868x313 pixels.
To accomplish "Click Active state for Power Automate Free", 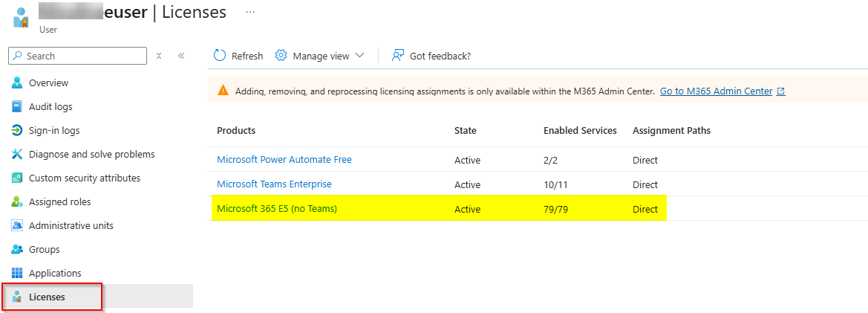I will [x=467, y=161].
